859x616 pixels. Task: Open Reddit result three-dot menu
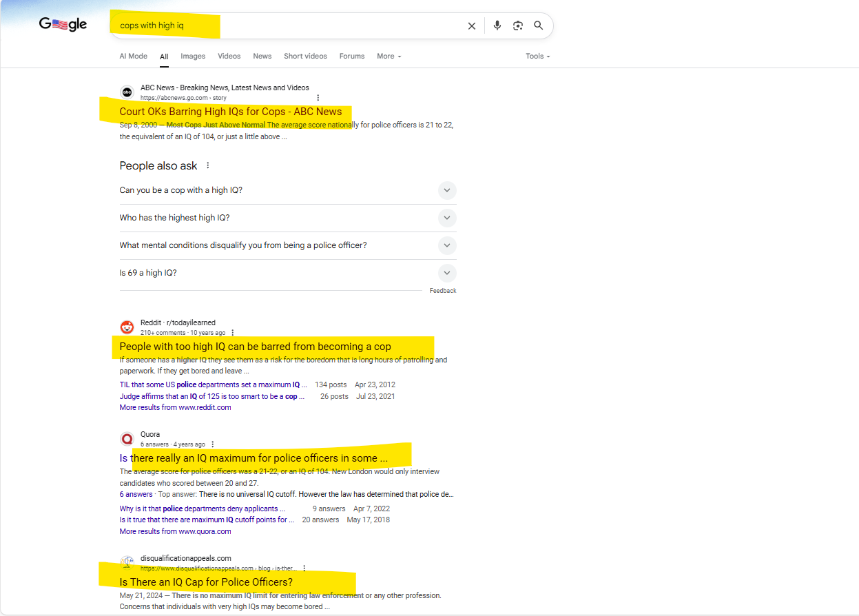pos(233,333)
